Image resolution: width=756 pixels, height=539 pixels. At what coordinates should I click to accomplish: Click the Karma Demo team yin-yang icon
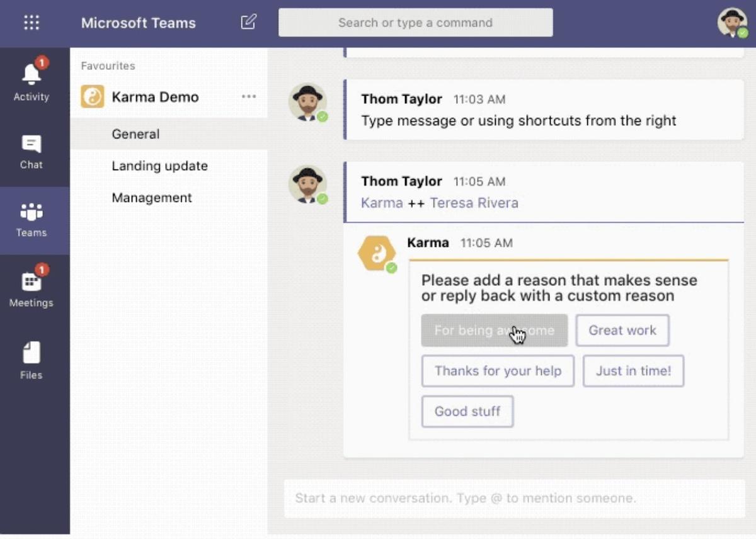[93, 97]
